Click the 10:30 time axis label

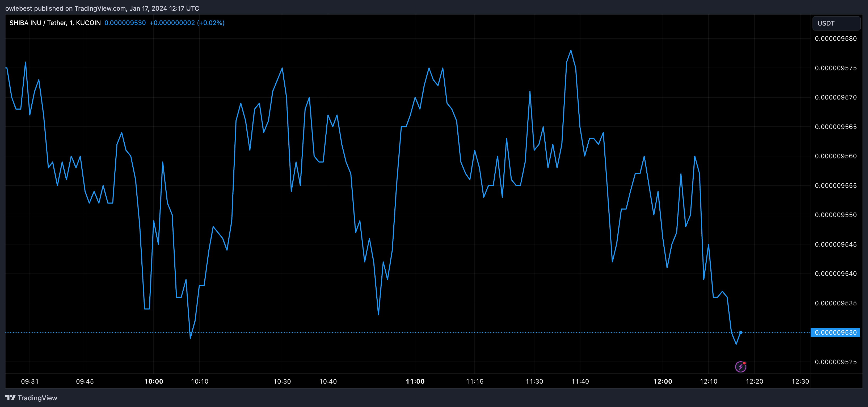point(282,381)
